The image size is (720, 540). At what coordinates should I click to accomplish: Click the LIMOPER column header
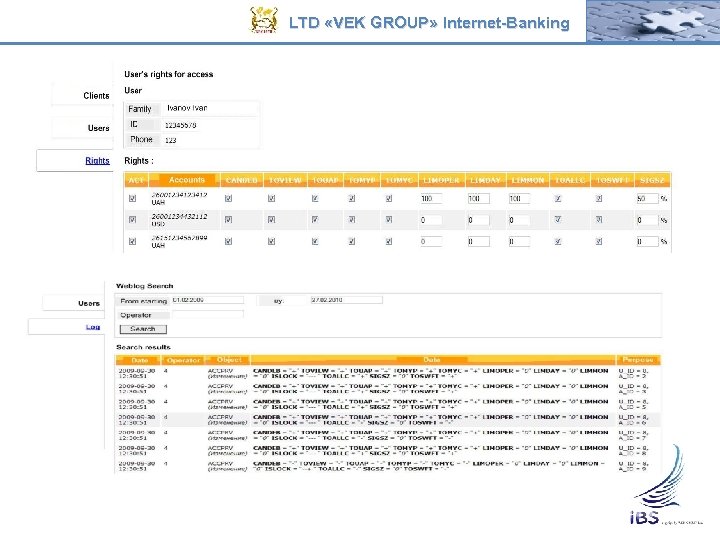coord(441,180)
